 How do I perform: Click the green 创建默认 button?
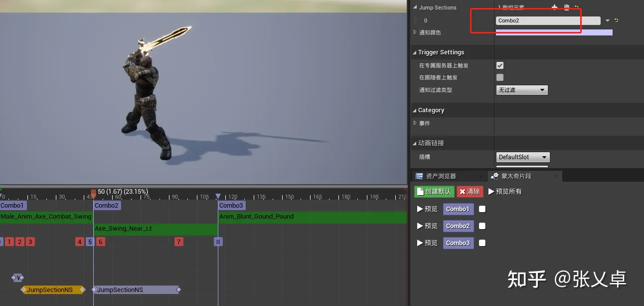[x=433, y=191]
